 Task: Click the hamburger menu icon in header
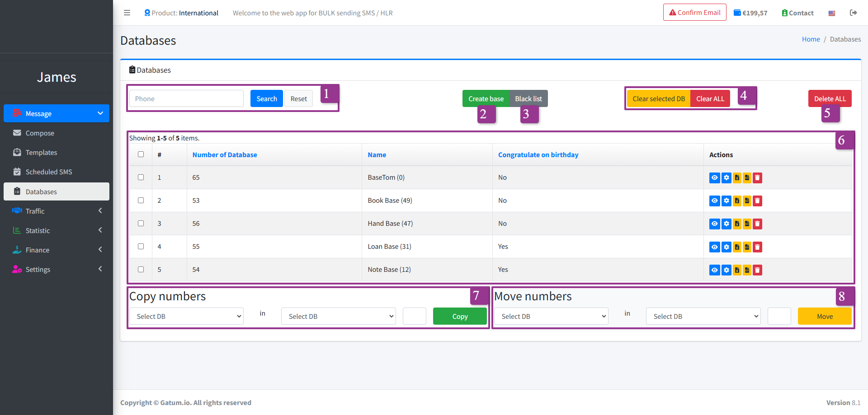point(127,13)
